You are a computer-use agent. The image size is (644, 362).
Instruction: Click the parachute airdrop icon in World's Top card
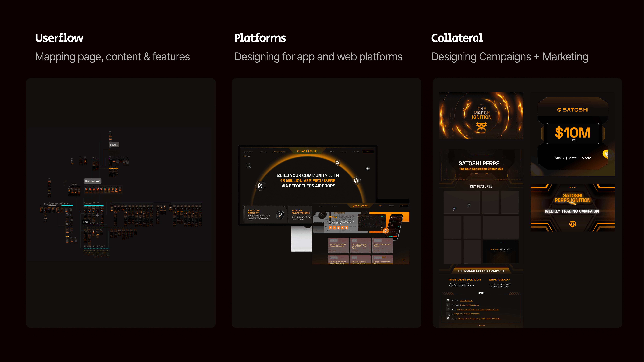[280, 215]
